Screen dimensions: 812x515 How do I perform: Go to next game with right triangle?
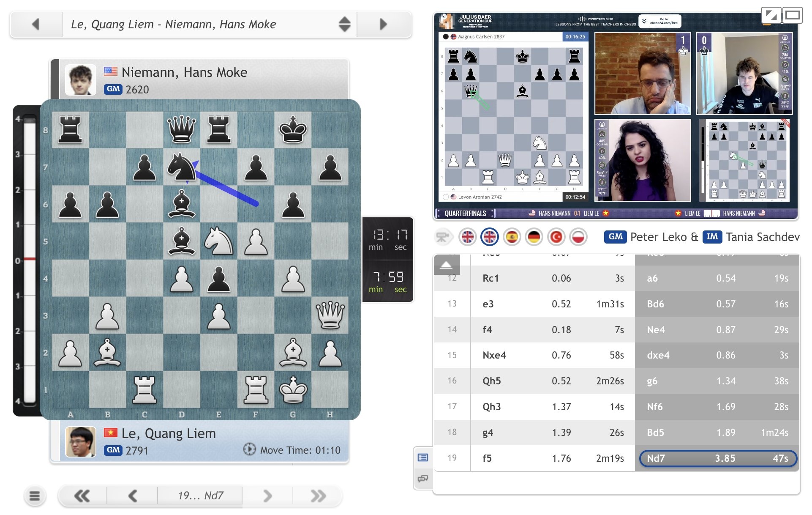coord(383,24)
